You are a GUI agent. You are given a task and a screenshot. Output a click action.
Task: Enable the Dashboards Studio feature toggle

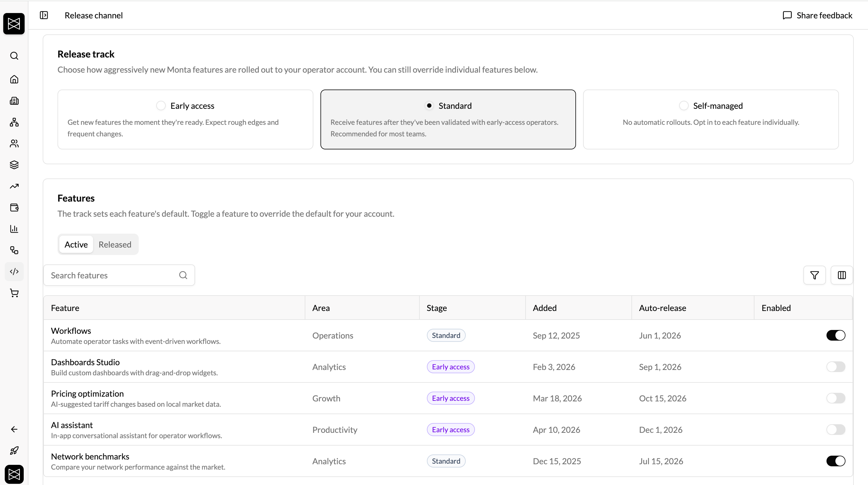tap(836, 367)
